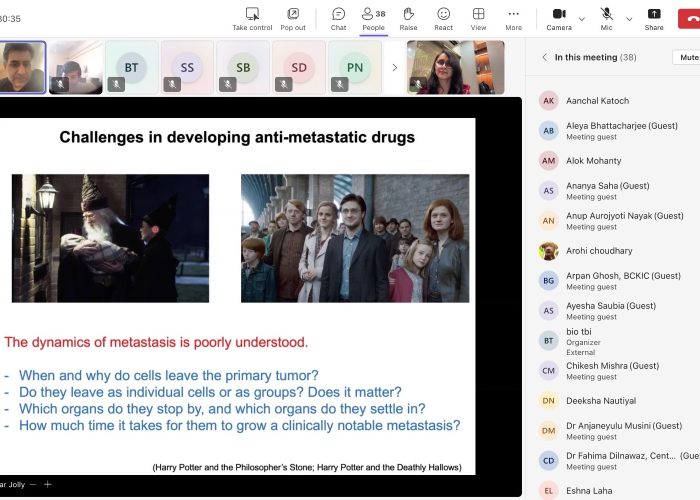The image size is (700, 500).
Task: Pop out the shared content
Action: [293, 19]
